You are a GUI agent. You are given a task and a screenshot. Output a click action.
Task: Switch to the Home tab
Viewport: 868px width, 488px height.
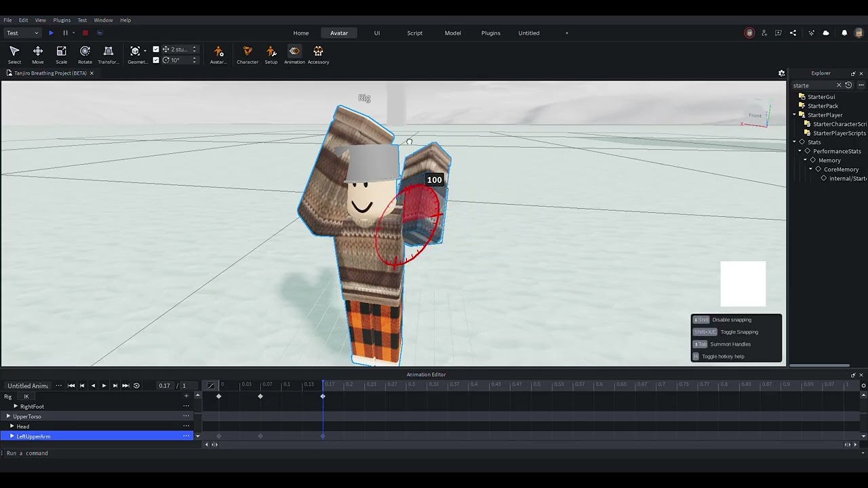click(301, 33)
